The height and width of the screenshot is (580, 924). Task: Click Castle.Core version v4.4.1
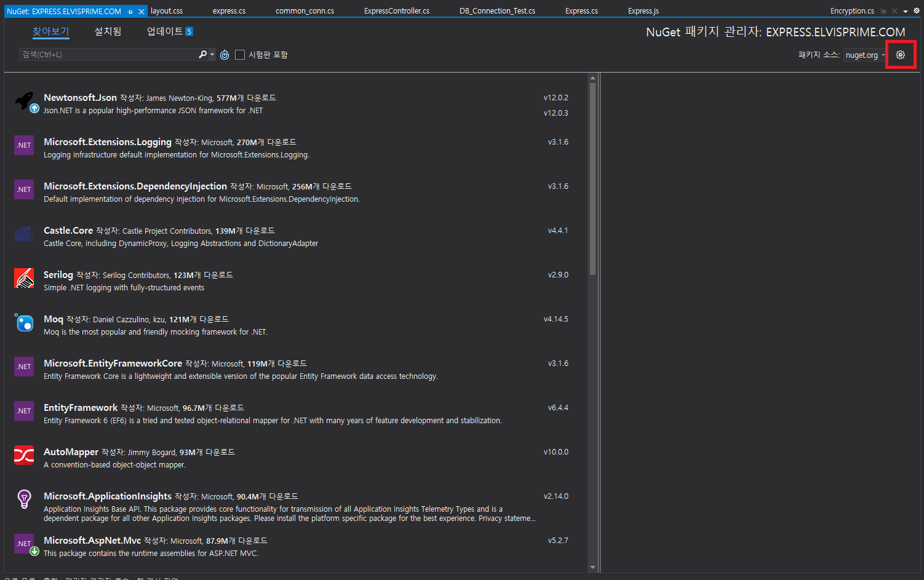pyautogui.click(x=558, y=231)
